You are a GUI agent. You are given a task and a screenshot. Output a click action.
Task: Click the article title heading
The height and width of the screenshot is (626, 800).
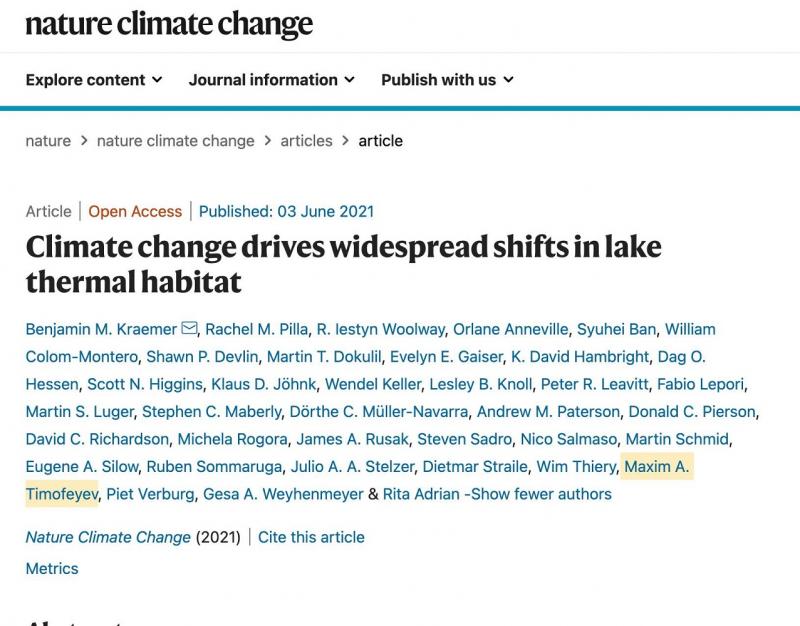[343, 264]
